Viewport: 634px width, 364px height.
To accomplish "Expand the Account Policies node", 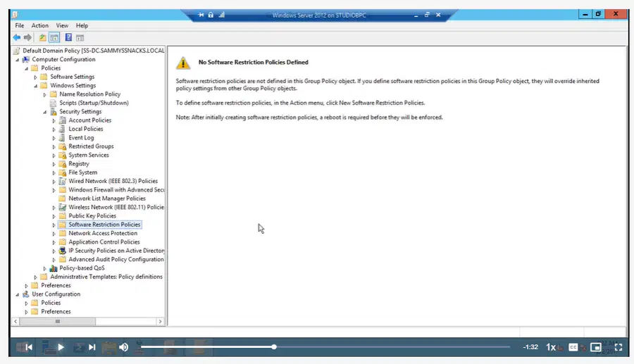I will coord(54,121).
